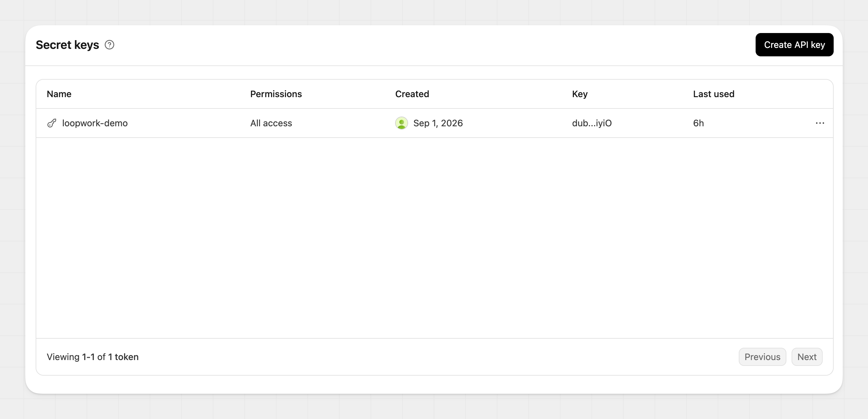Go to the Next page of tokens
This screenshot has height=419, width=868.
(807, 357)
